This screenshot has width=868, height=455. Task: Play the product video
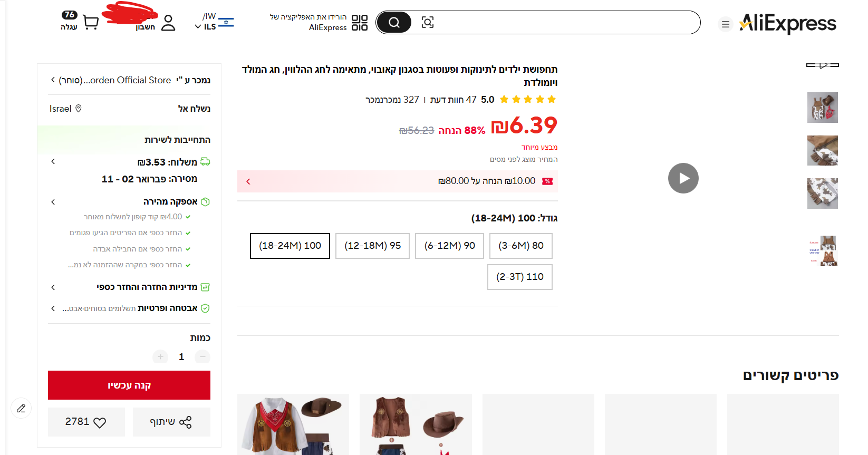pos(683,178)
